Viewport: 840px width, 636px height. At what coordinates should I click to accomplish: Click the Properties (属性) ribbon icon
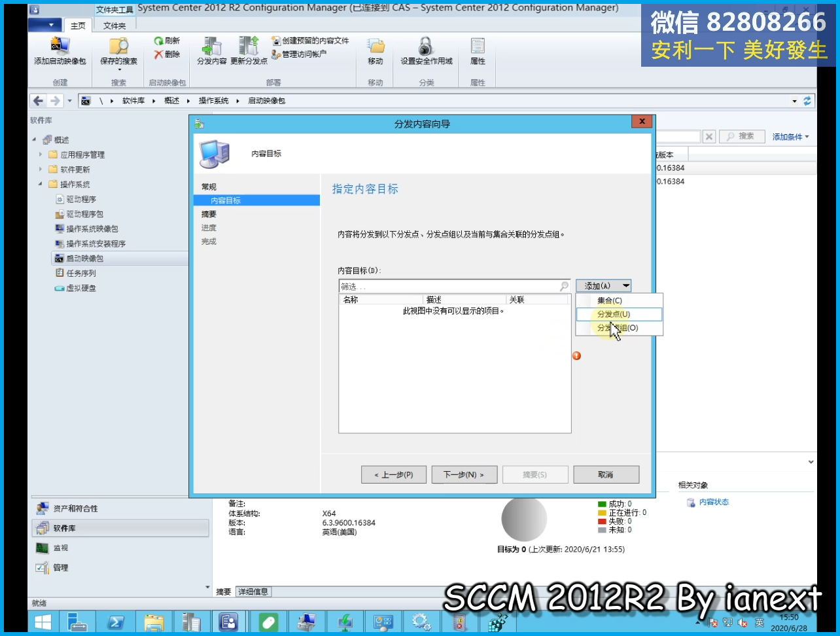pyautogui.click(x=478, y=51)
